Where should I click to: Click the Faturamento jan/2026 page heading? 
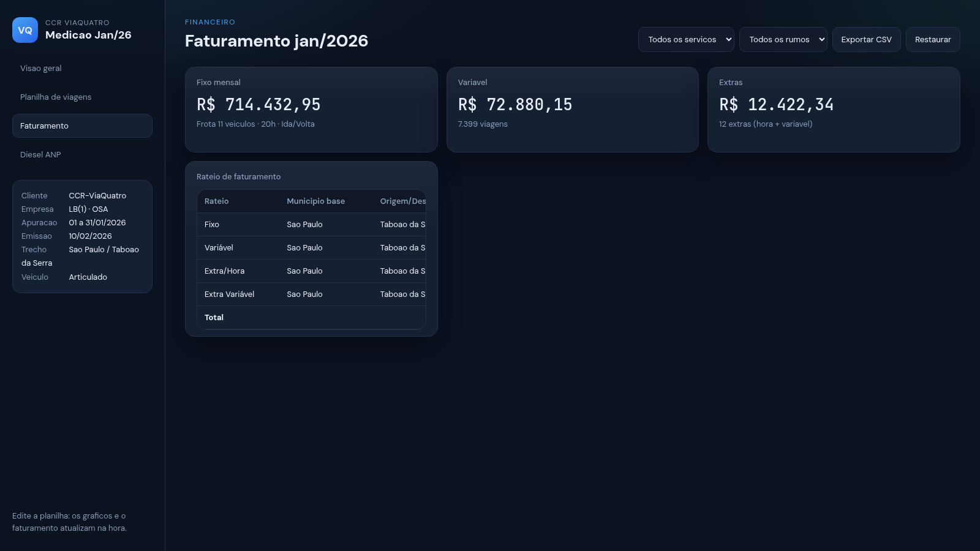click(276, 41)
